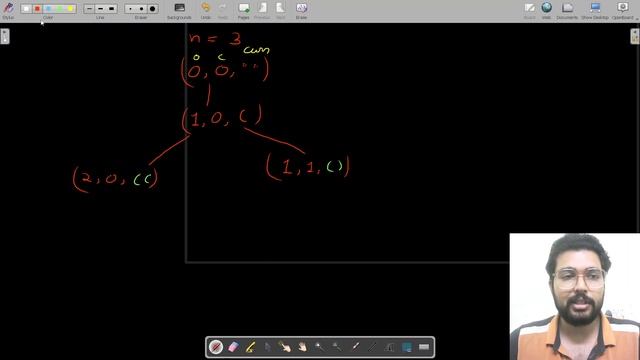Select the Highlighter tool
This screenshot has width=640, height=360.
pos(250,347)
